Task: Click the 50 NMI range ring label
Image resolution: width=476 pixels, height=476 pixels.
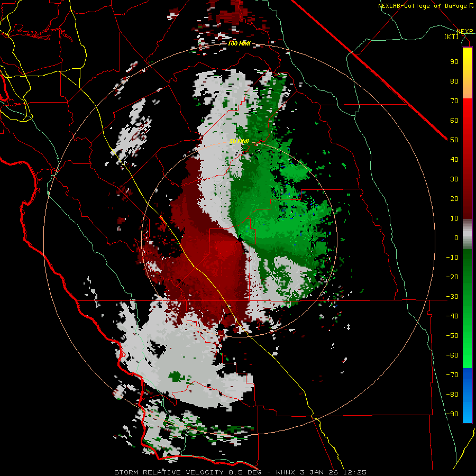Action: [x=239, y=141]
